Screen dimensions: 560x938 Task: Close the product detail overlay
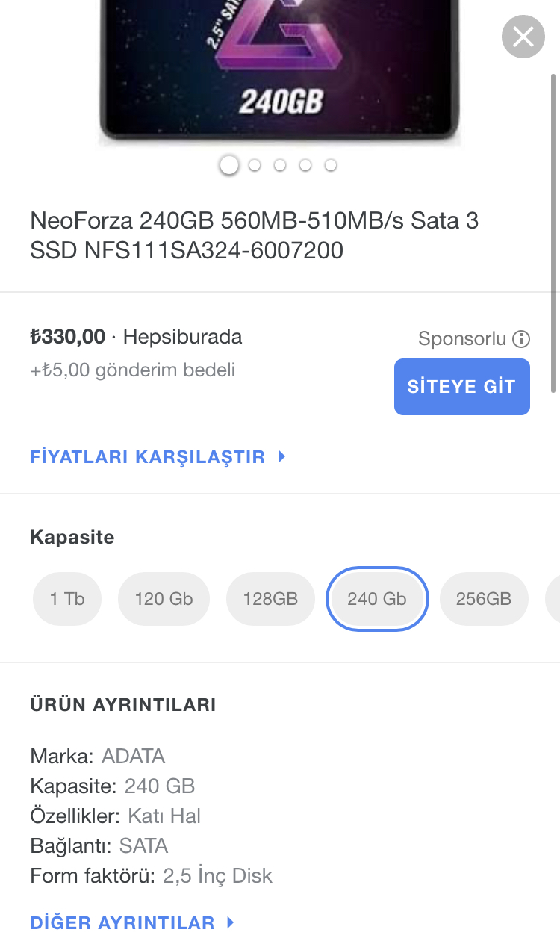point(523,37)
